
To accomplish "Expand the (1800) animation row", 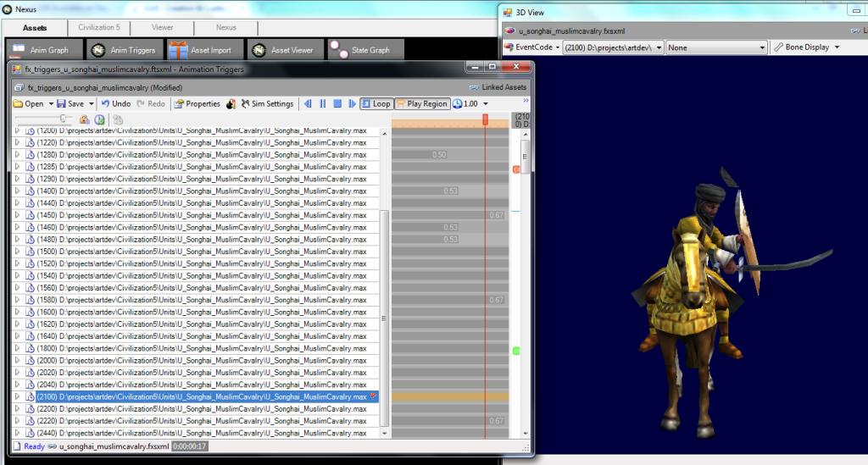I will tap(17, 348).
